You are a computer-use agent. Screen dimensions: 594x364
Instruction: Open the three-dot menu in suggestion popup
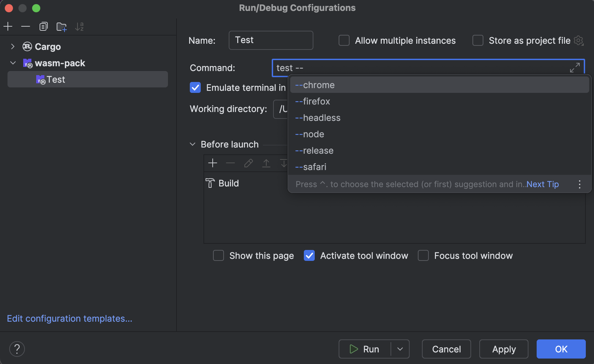[579, 184]
